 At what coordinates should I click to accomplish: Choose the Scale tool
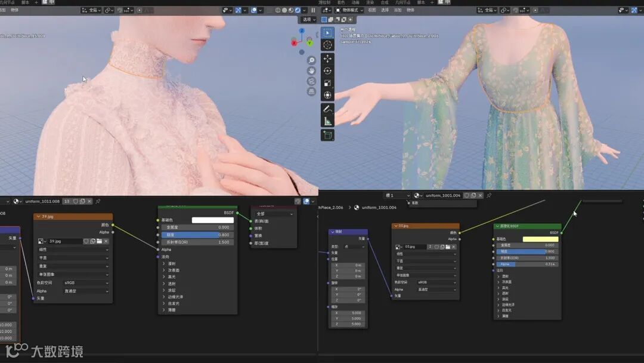(327, 83)
